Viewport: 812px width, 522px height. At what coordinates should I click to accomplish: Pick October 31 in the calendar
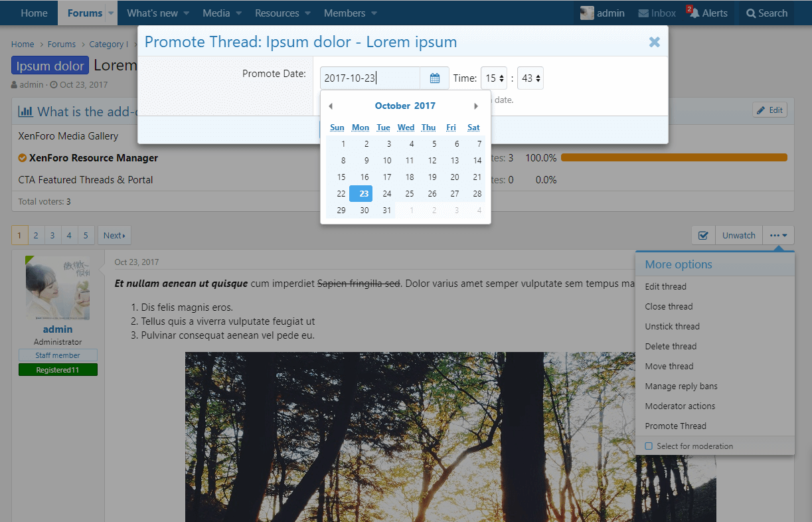coord(384,211)
